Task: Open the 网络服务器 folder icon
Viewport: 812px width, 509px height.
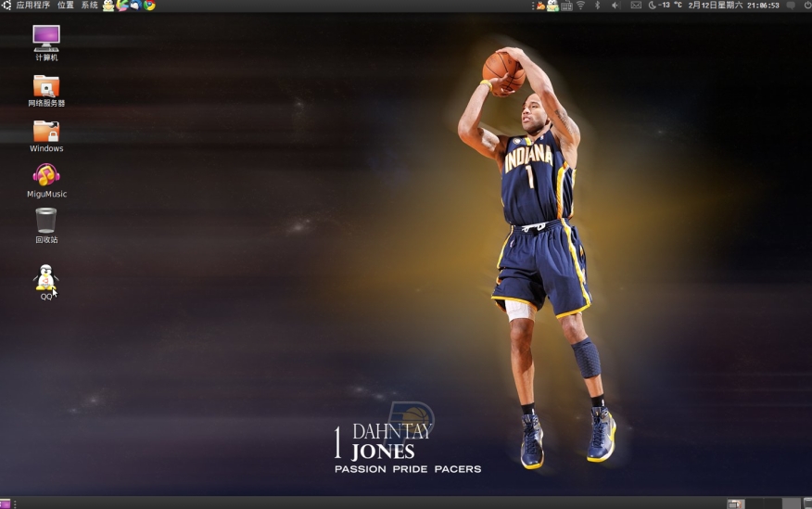Action: (46, 91)
